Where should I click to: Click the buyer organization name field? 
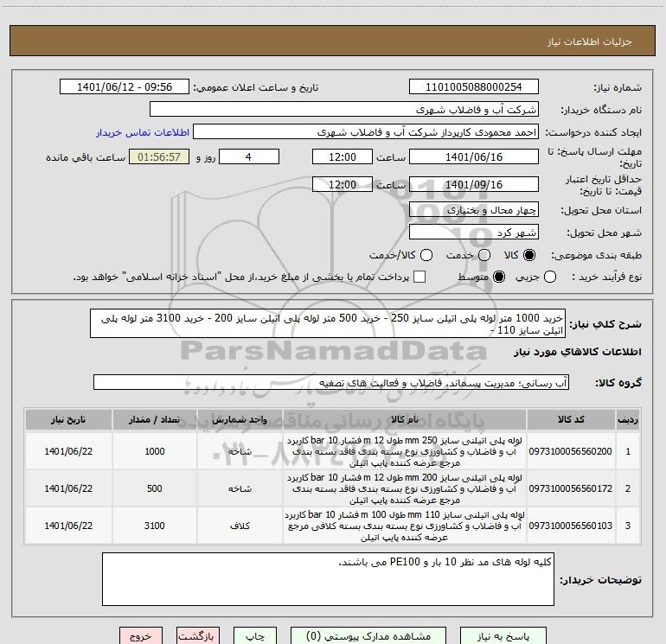pyautogui.click(x=344, y=109)
